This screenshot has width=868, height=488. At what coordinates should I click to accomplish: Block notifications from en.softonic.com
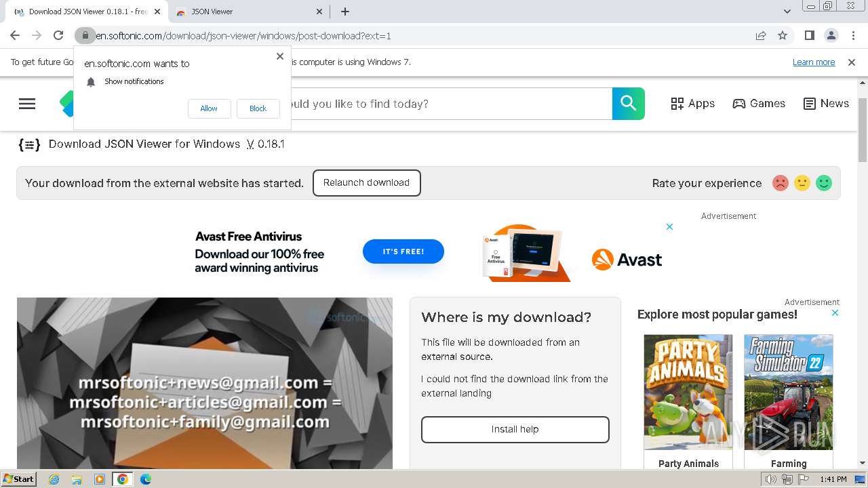pyautogui.click(x=258, y=108)
